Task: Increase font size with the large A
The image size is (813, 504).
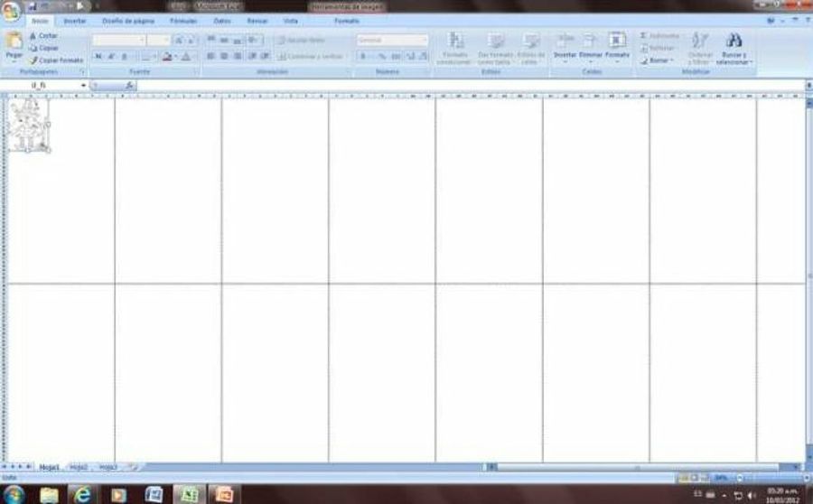Action: click(x=179, y=40)
